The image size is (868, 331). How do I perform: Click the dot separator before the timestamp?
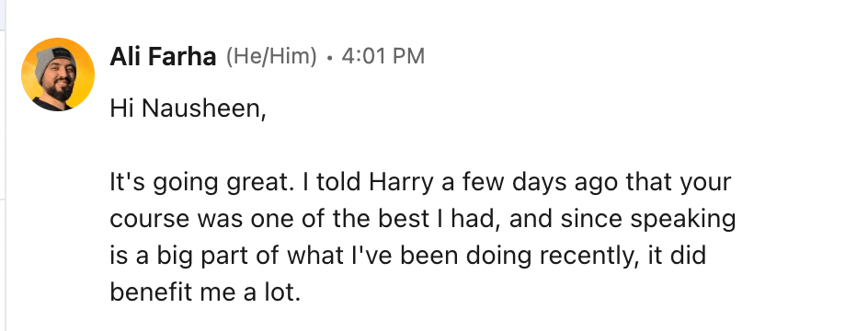point(329,58)
